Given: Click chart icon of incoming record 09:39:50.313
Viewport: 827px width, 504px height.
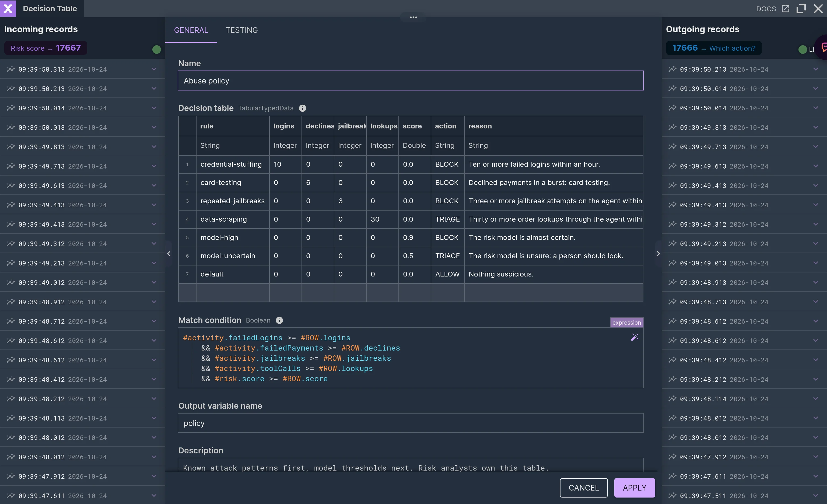Looking at the screenshot, I should [11, 69].
